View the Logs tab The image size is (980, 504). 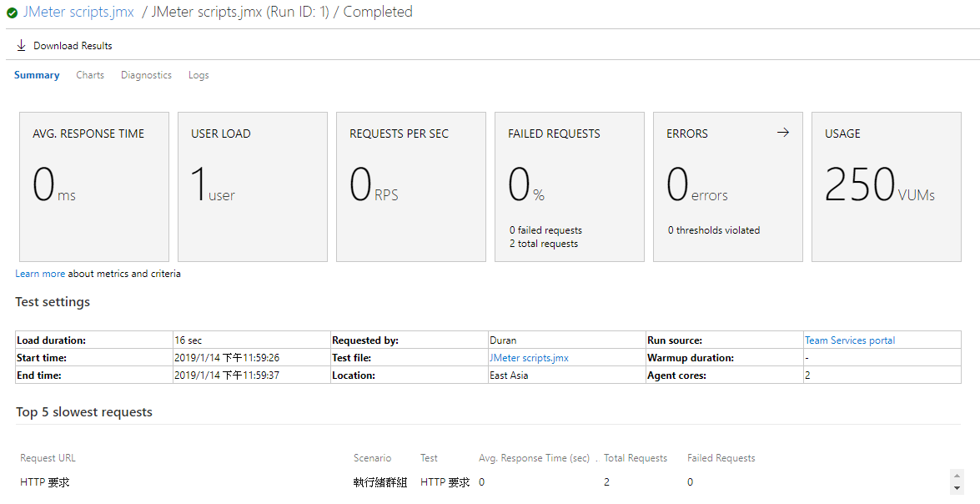pyautogui.click(x=199, y=74)
